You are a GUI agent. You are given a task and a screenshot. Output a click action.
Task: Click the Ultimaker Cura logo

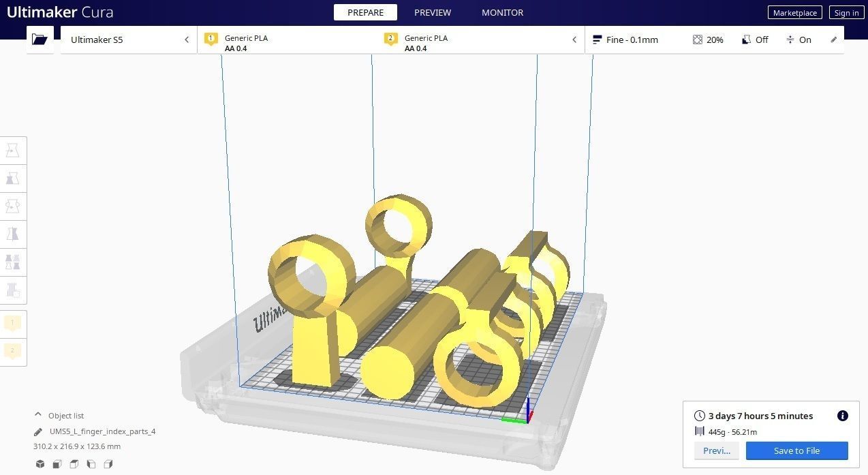click(x=60, y=12)
